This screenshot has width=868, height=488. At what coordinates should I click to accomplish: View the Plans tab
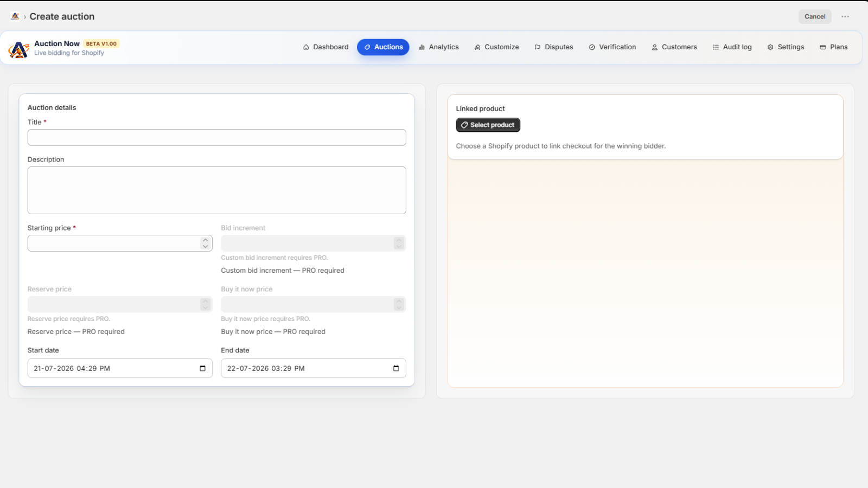(x=833, y=47)
